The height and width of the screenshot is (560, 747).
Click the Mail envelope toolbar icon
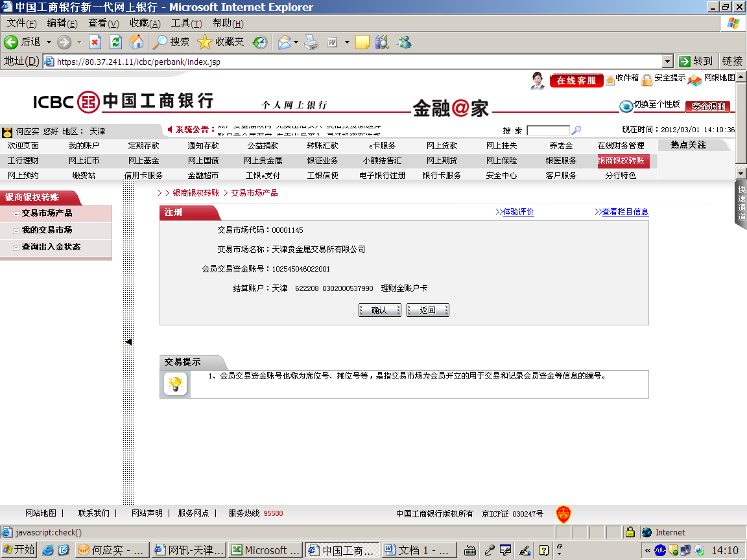click(285, 42)
